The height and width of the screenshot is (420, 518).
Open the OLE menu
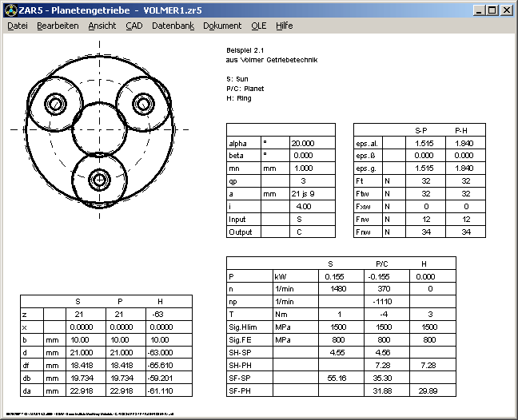click(259, 26)
